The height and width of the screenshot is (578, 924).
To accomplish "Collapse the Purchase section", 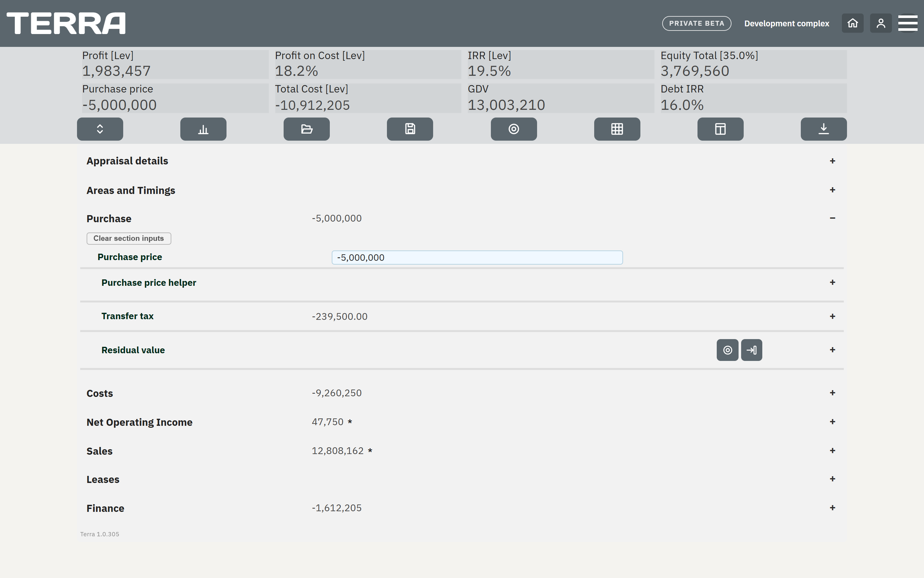I will click(x=832, y=218).
